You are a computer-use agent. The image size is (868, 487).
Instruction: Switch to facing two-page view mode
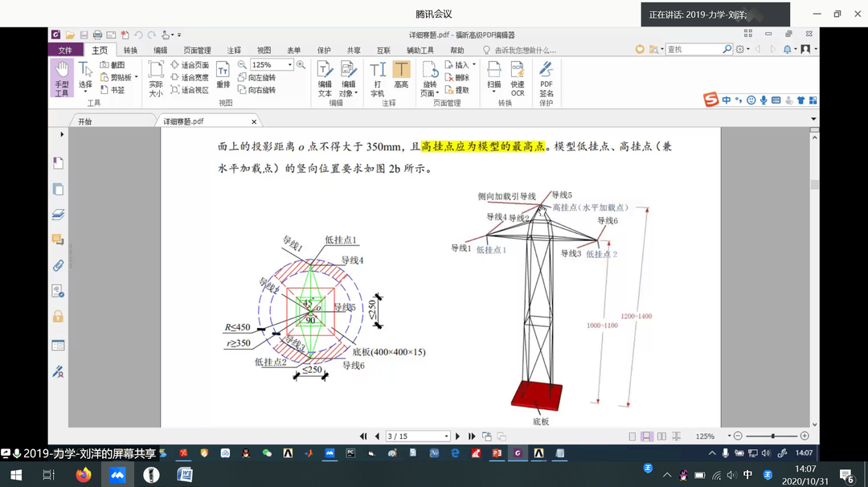(661, 436)
